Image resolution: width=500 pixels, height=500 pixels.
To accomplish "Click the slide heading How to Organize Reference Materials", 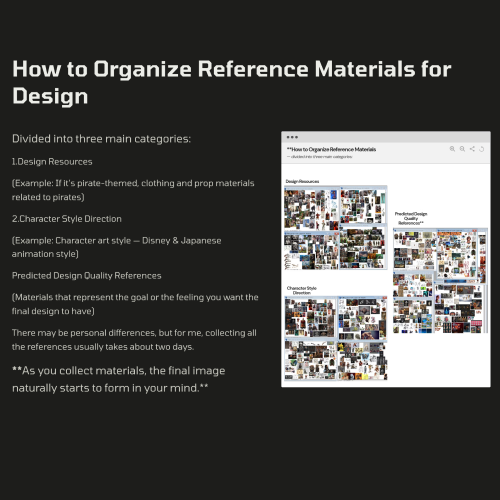I will [x=232, y=82].
